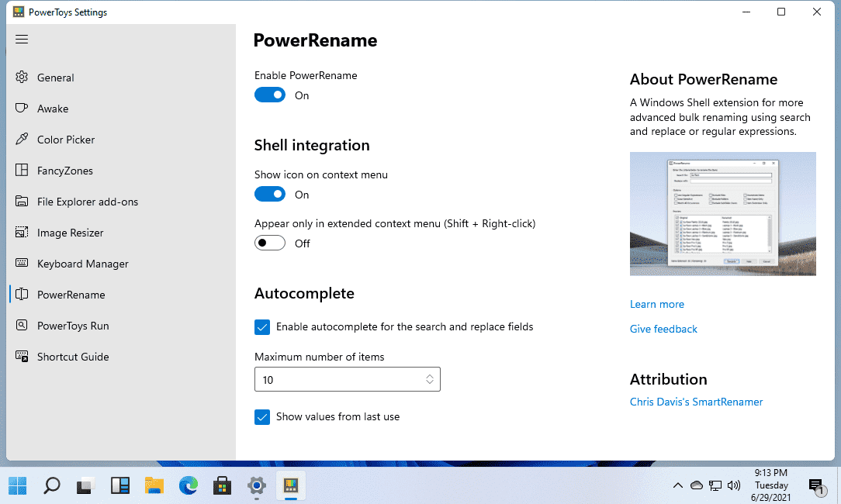Open Widgets from the taskbar
Screen dimensions: 841x504
pyautogui.click(x=120, y=485)
